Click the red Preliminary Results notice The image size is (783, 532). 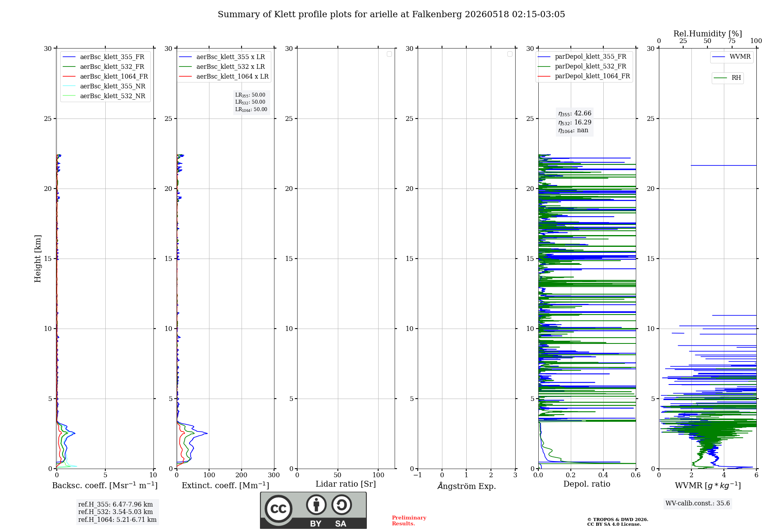[x=409, y=521]
